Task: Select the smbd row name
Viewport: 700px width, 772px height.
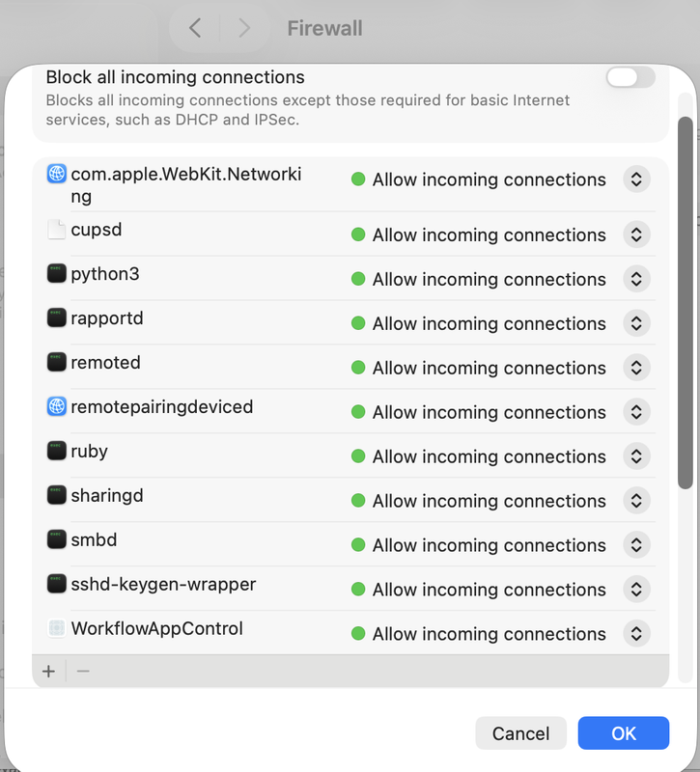Action: pyautogui.click(x=94, y=540)
